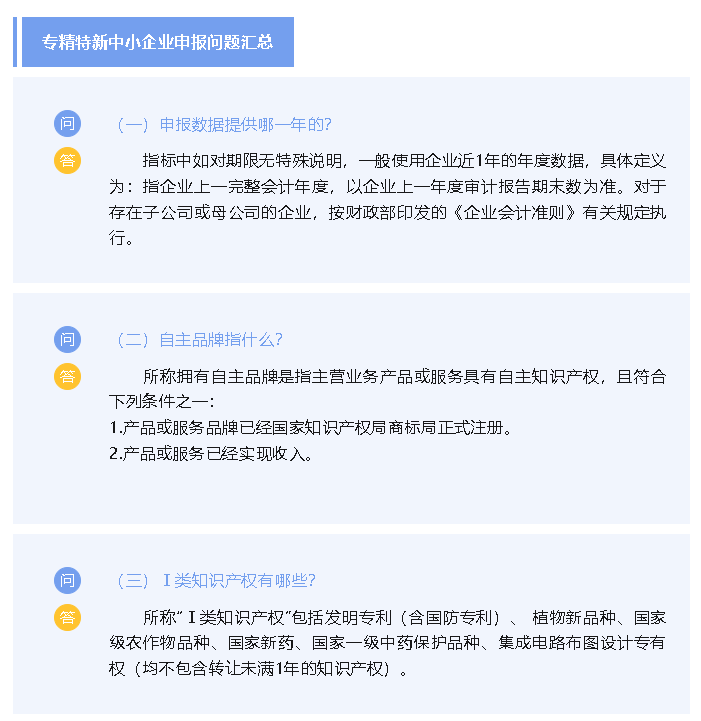Open question （三）Ⅰ类知识产权有哪些?
Viewport: 701px width, 721px height.
[x=215, y=581]
